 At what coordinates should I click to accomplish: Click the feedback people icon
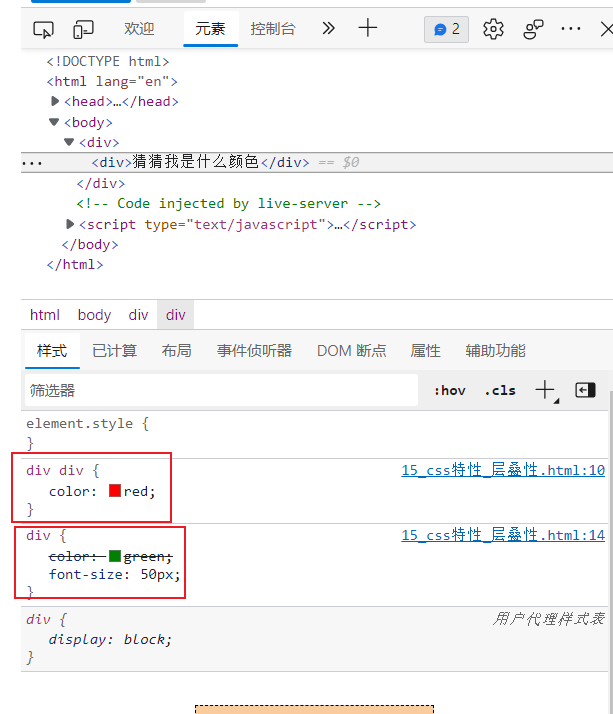[533, 30]
